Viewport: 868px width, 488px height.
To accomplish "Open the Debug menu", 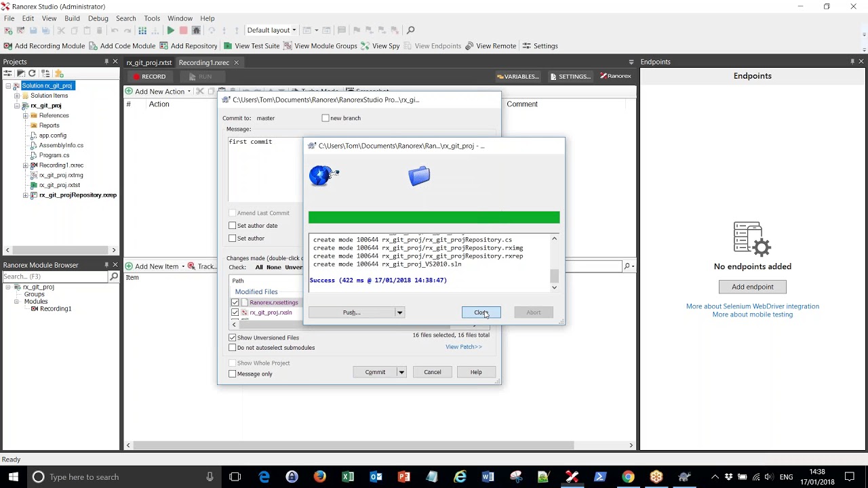I will [x=98, y=18].
